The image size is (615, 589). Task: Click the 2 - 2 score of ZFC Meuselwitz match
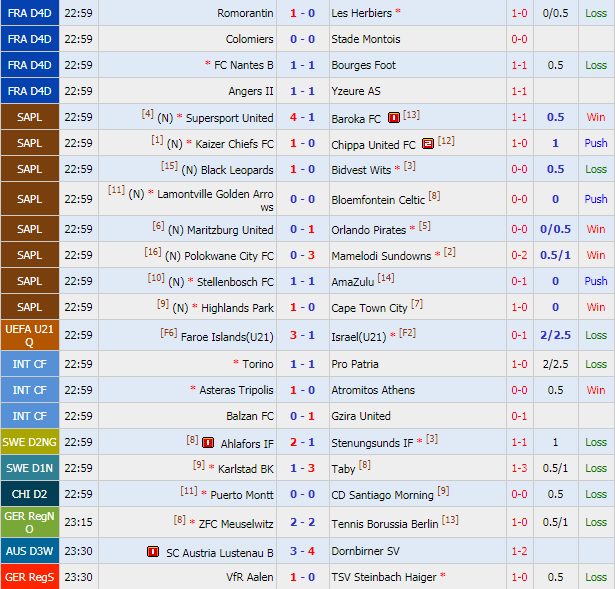coord(302,522)
